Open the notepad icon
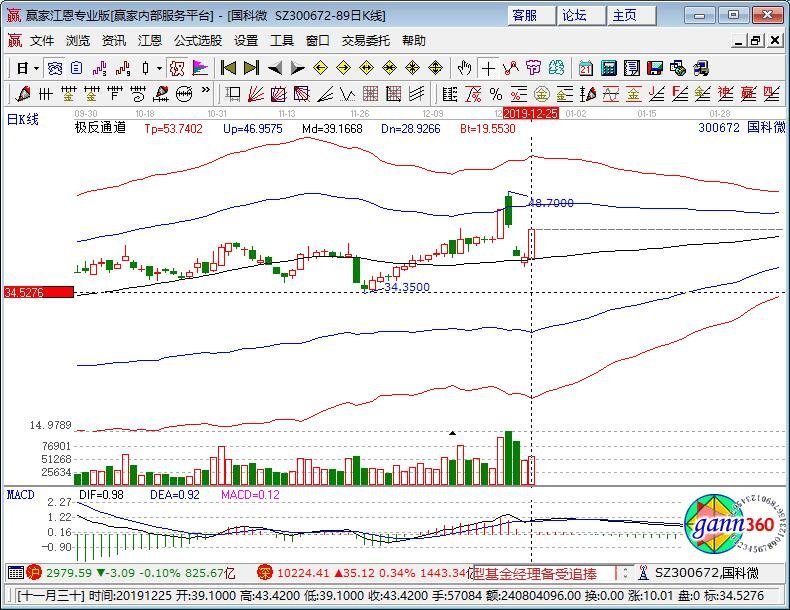This screenshot has height=610, width=790. coord(632,68)
